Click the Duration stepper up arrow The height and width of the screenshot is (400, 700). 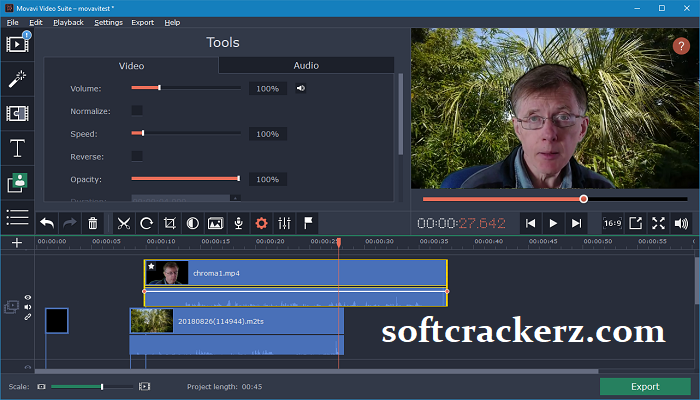coord(235,197)
